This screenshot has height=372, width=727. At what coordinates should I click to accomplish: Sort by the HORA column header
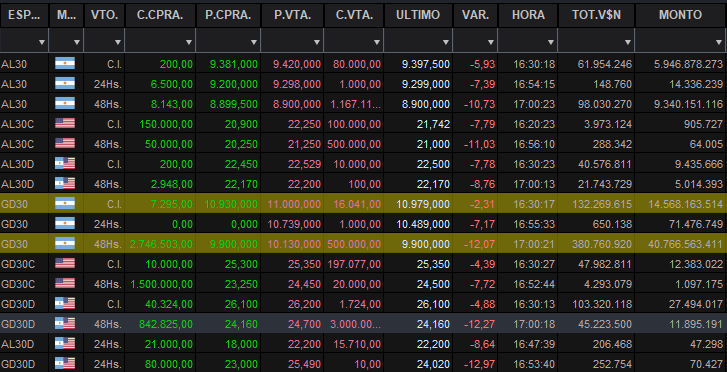coord(528,15)
